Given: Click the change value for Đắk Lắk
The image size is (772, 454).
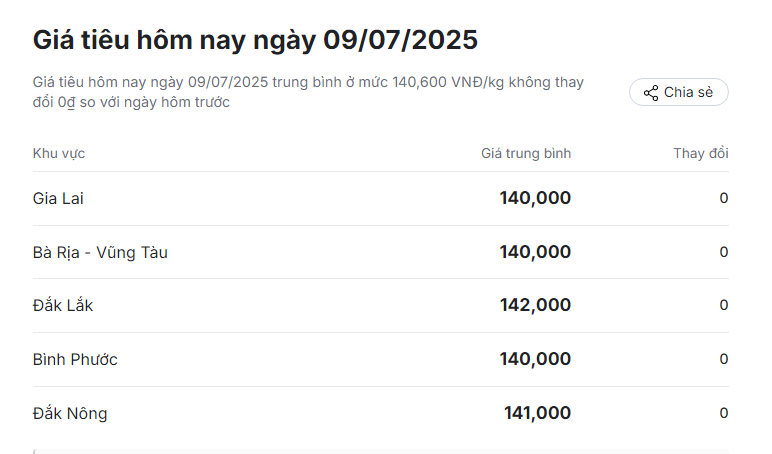Looking at the screenshot, I should (x=724, y=305).
